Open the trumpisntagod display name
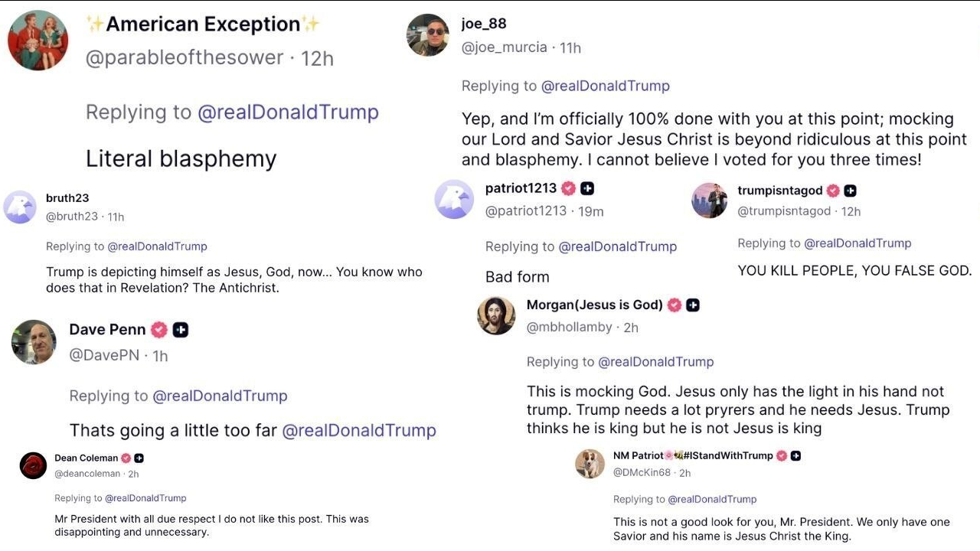Image resolution: width=980 pixels, height=551 pixels. point(779,191)
